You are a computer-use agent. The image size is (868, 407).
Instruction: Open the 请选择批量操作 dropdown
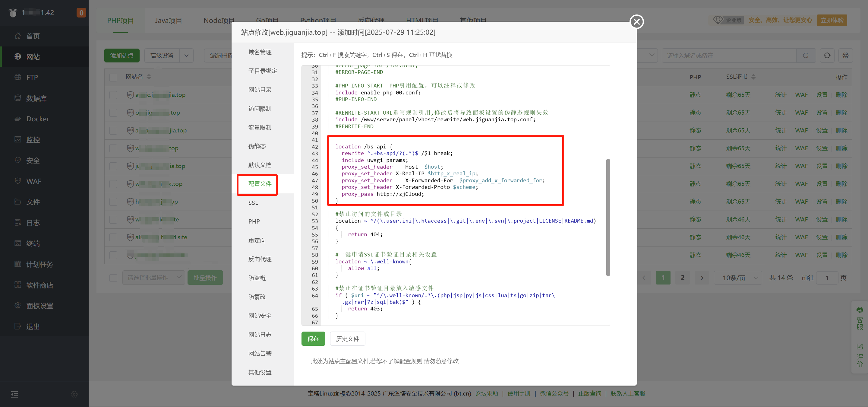154,278
